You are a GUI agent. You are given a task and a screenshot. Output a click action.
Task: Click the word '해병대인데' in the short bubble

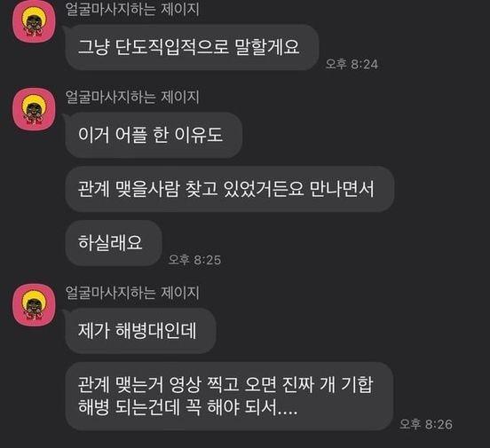tap(156, 331)
